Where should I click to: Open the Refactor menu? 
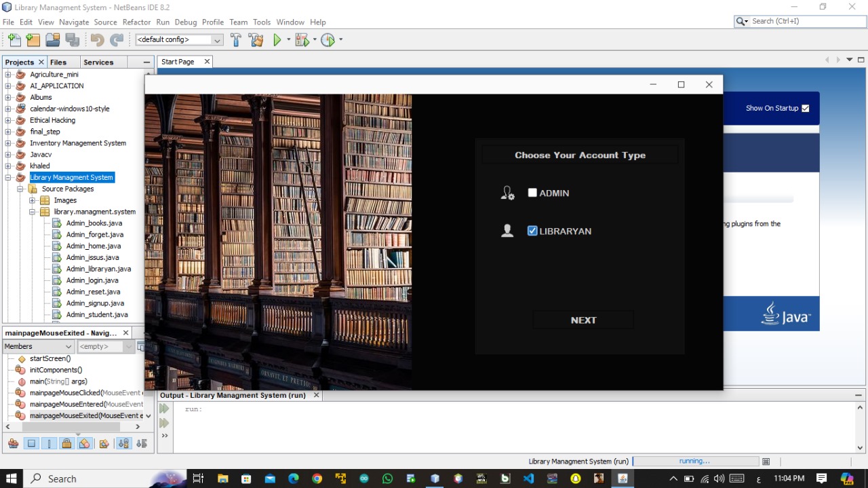coord(136,22)
